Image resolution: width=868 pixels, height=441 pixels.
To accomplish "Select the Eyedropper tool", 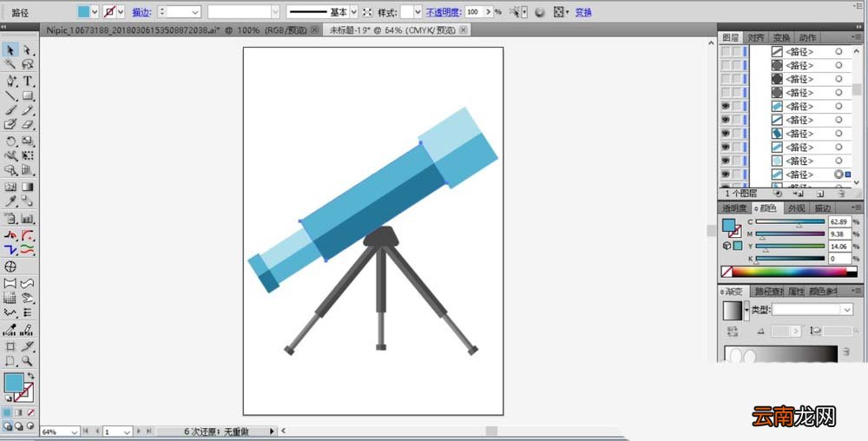I will coord(10,201).
